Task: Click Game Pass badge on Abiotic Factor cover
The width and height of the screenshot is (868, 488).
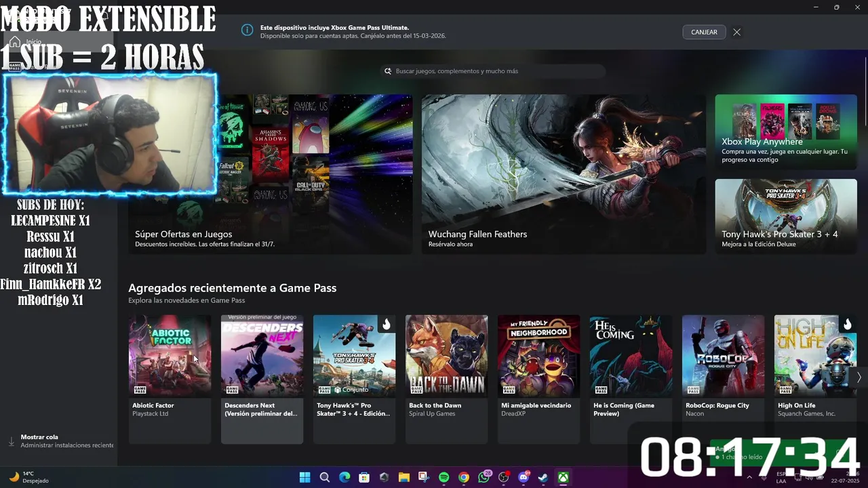Action: point(140,390)
